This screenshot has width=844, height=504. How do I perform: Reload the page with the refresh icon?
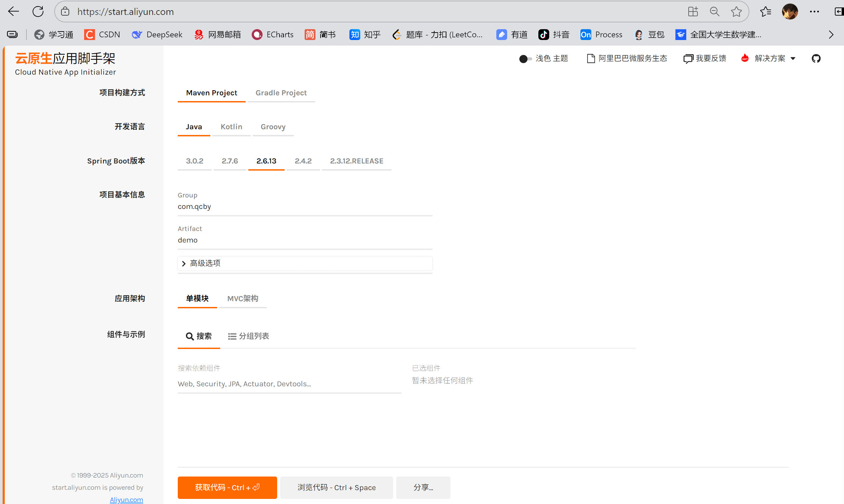coord(38,12)
